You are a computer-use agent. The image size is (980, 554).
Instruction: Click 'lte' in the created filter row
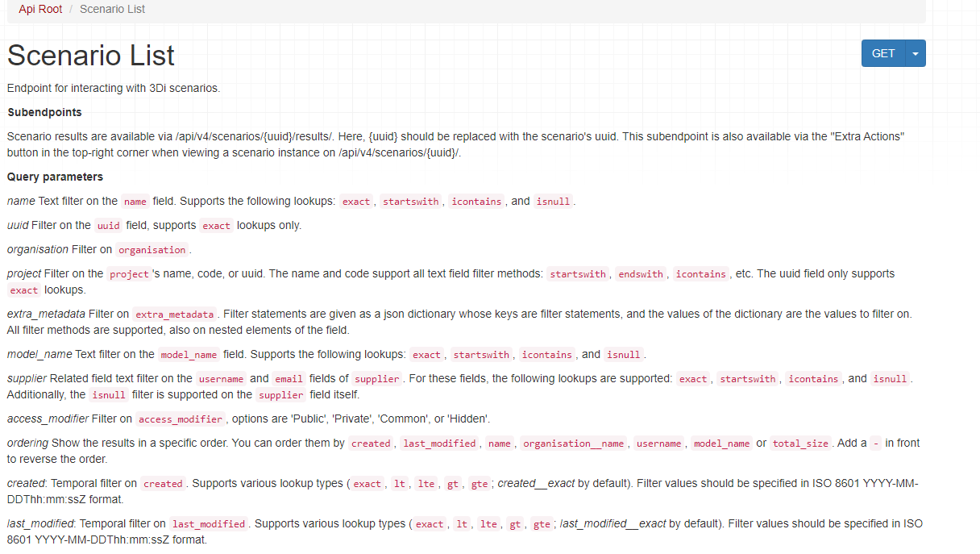point(426,484)
